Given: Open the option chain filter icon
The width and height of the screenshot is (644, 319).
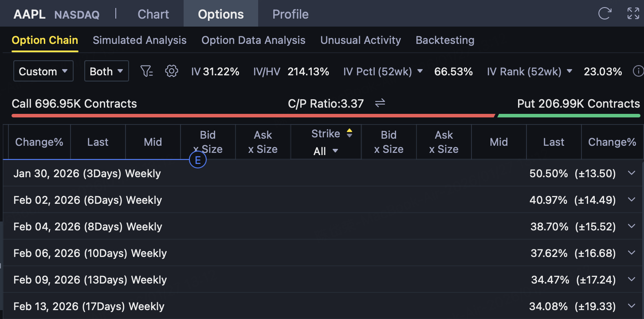Looking at the screenshot, I should pos(146,71).
